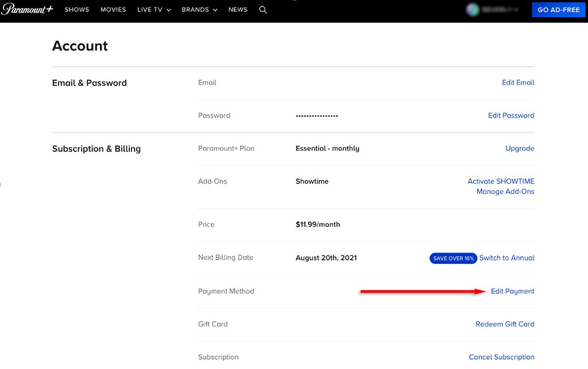This screenshot has width=588, height=369.
Task: Open Manage Add-Ons link
Action: pyautogui.click(x=505, y=192)
